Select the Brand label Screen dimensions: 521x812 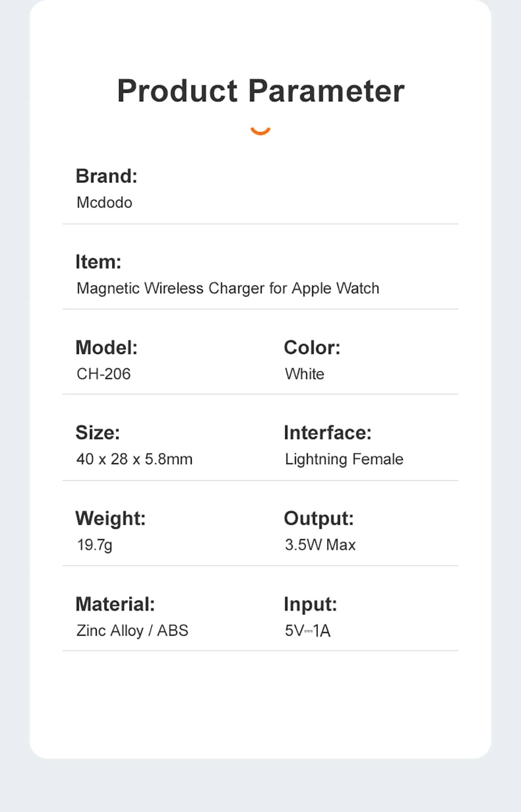point(106,176)
